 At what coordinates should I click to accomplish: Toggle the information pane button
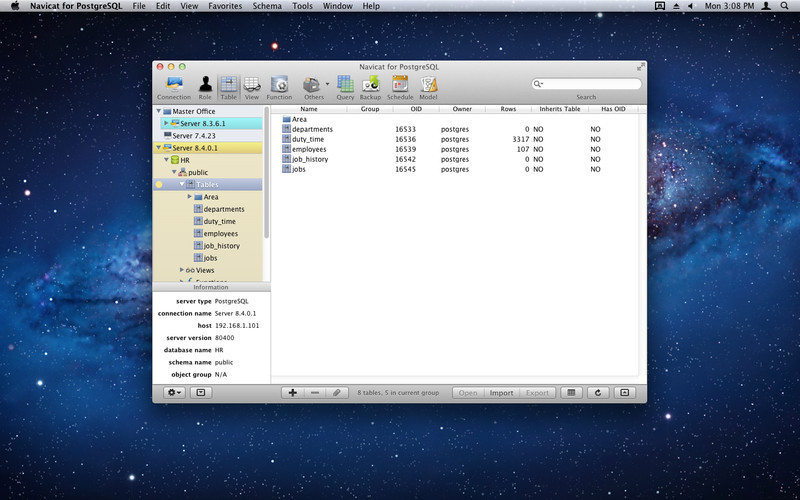click(201, 392)
